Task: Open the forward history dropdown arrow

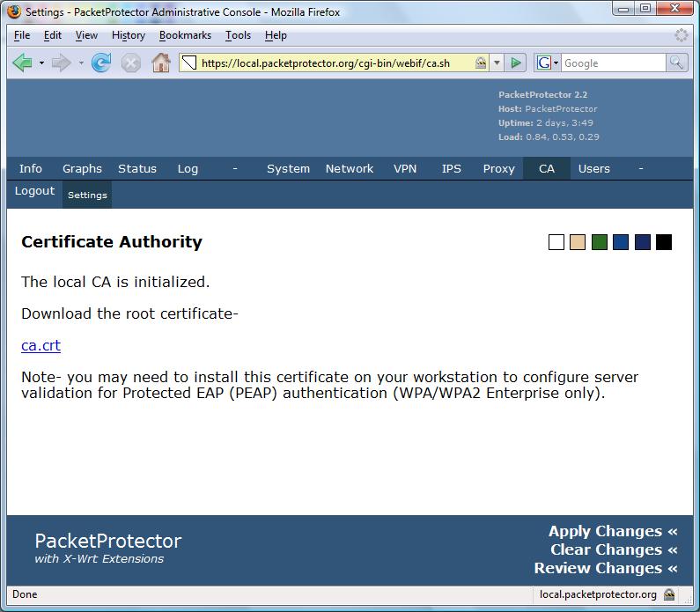Action: pos(81,63)
